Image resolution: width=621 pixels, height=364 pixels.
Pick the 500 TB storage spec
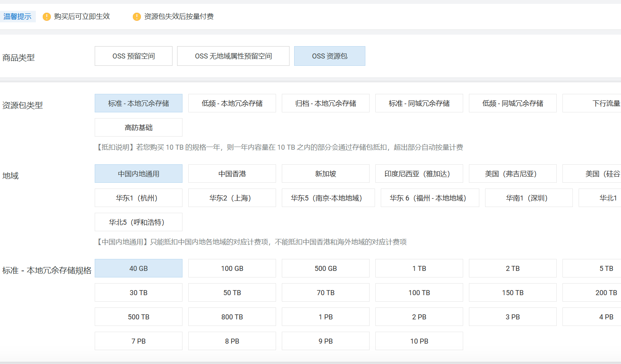pos(139,317)
